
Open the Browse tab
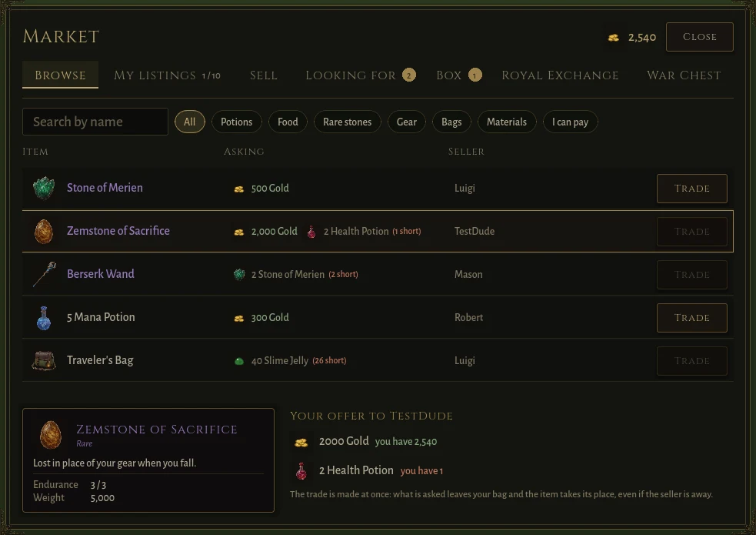pyautogui.click(x=60, y=75)
